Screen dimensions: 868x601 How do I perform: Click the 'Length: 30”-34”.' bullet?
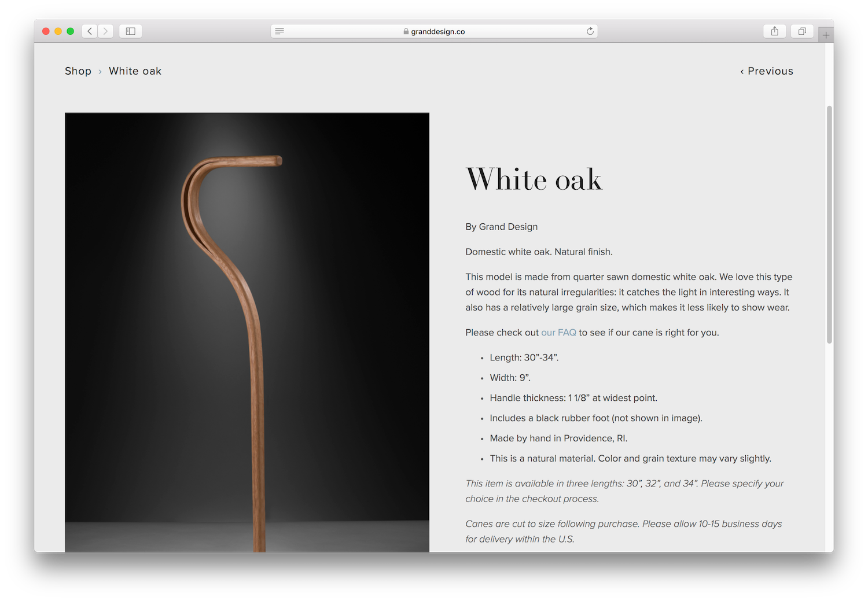[x=524, y=357]
